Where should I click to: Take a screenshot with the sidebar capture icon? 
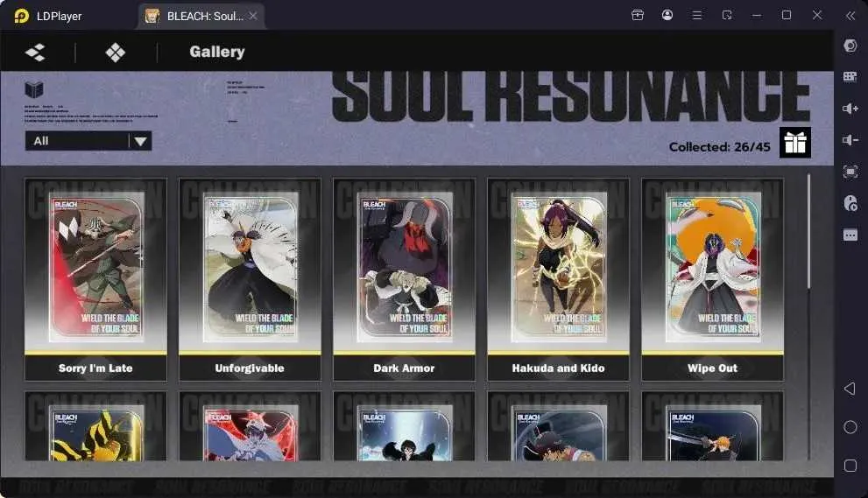(850, 172)
